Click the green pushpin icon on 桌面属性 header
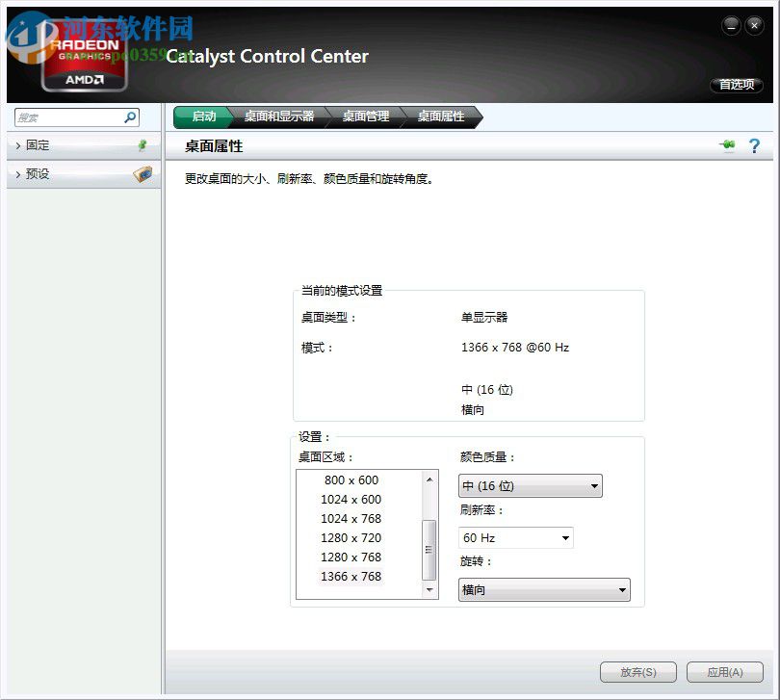Screen dimensions: 780x700 click(728, 145)
